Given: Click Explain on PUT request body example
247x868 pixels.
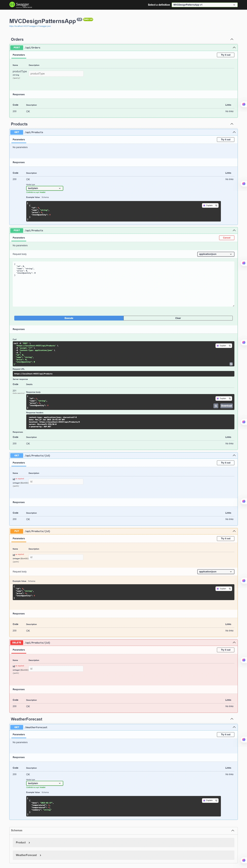Looking at the screenshot, I should tap(222, 589).
